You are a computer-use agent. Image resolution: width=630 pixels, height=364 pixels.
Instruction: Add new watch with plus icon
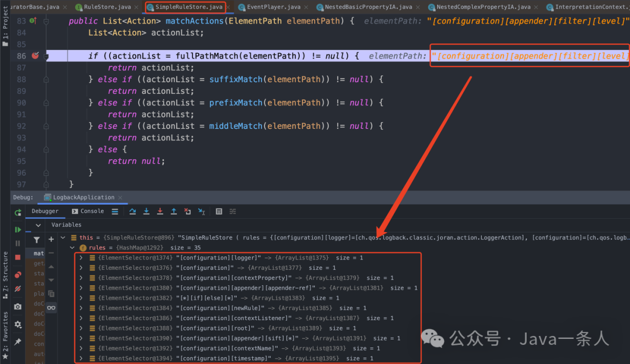tap(51, 239)
